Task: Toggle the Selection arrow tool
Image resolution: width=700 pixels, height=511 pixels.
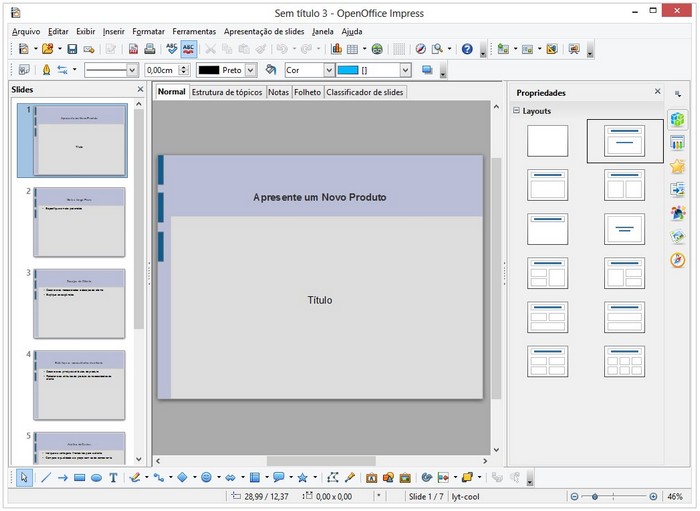Action: 24,478
